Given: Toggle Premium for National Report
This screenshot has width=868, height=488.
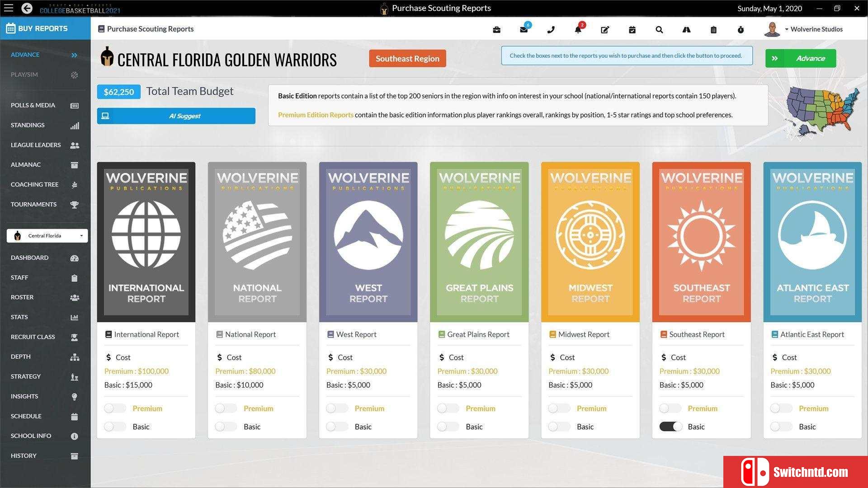Looking at the screenshot, I should (226, 408).
